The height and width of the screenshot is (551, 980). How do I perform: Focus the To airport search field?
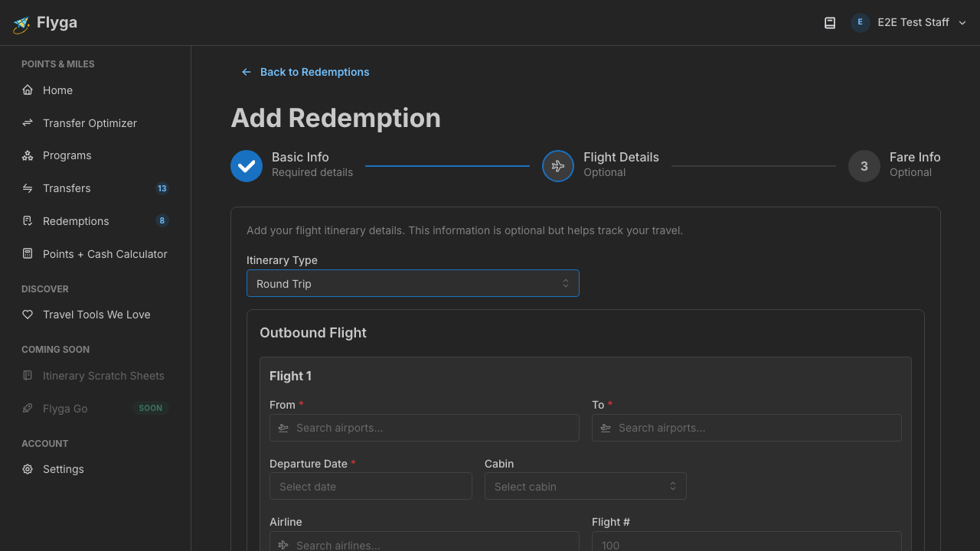tap(746, 428)
